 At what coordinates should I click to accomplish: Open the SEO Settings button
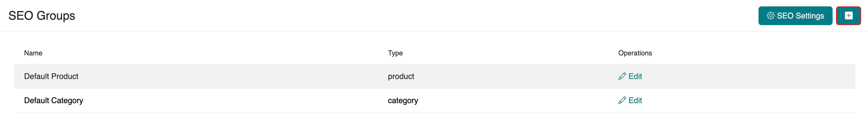point(795,16)
